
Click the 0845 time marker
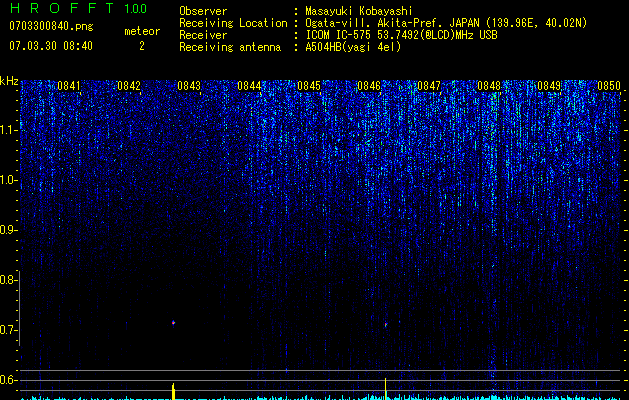[309, 86]
